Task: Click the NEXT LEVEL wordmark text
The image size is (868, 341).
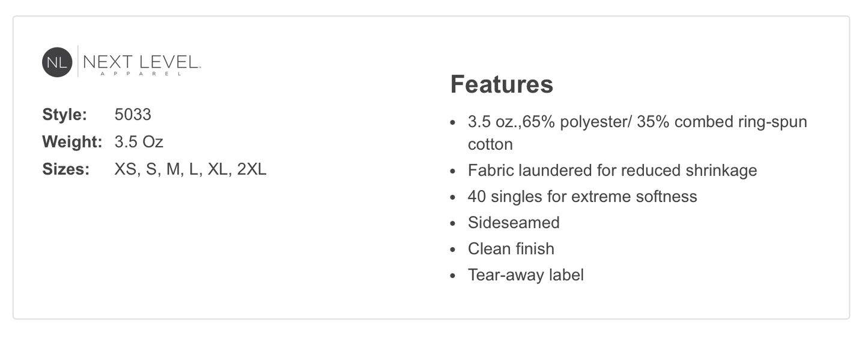Action: tap(141, 61)
